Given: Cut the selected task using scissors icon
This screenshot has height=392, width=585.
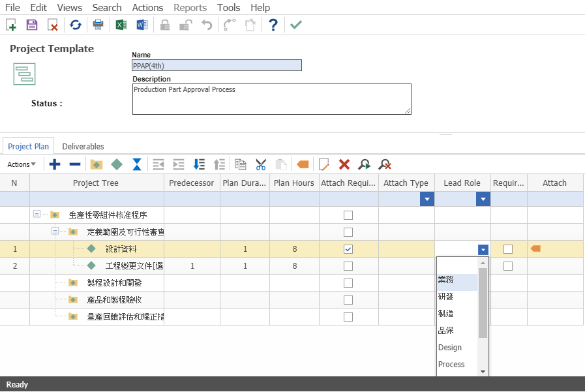Looking at the screenshot, I should 261,164.
